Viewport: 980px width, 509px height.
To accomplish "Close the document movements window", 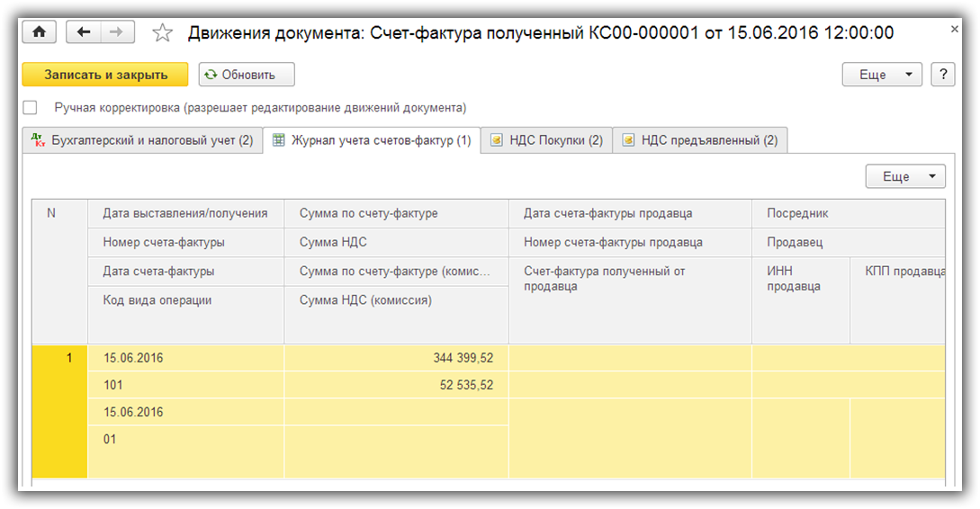I will click(954, 30).
